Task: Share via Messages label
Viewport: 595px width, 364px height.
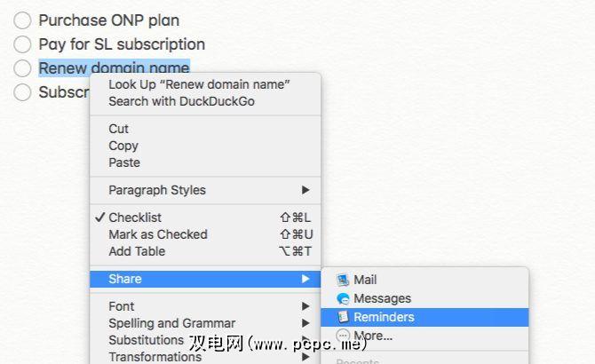Action: tap(383, 298)
